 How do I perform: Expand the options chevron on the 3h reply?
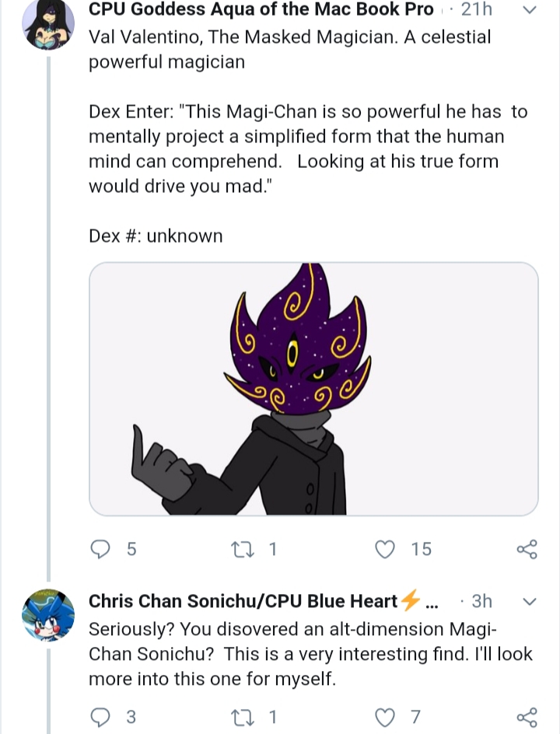click(529, 602)
